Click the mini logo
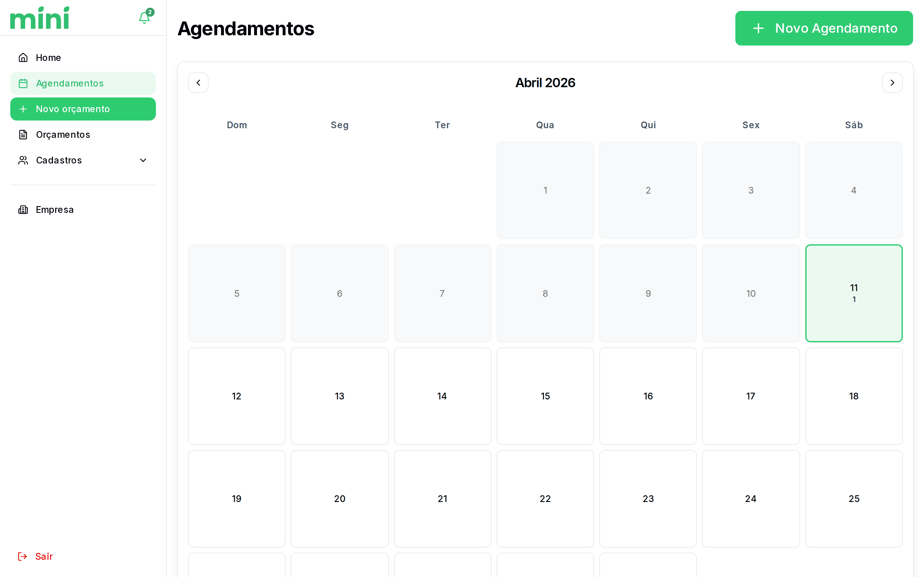 click(x=40, y=18)
